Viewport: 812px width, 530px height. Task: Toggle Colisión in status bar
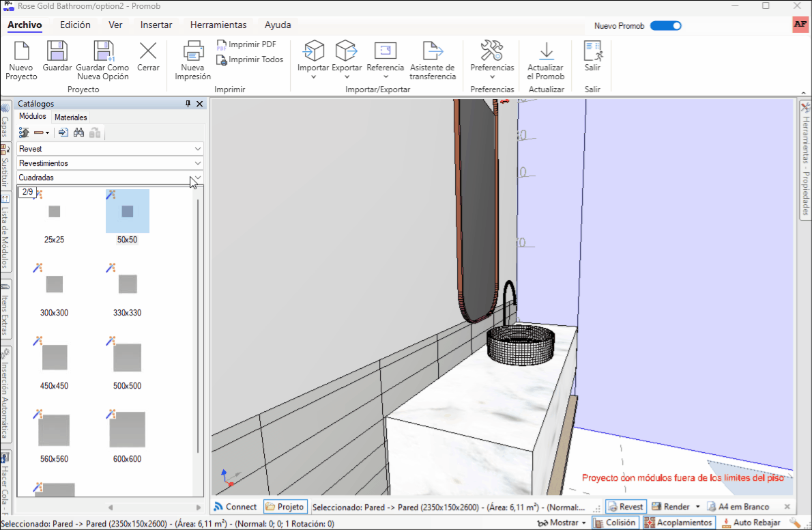615,522
